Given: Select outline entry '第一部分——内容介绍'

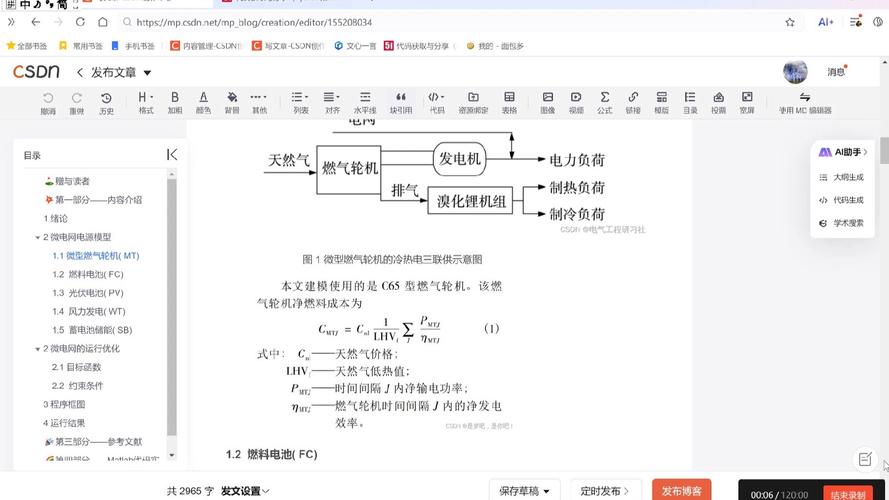Looking at the screenshot, I should 93,200.
